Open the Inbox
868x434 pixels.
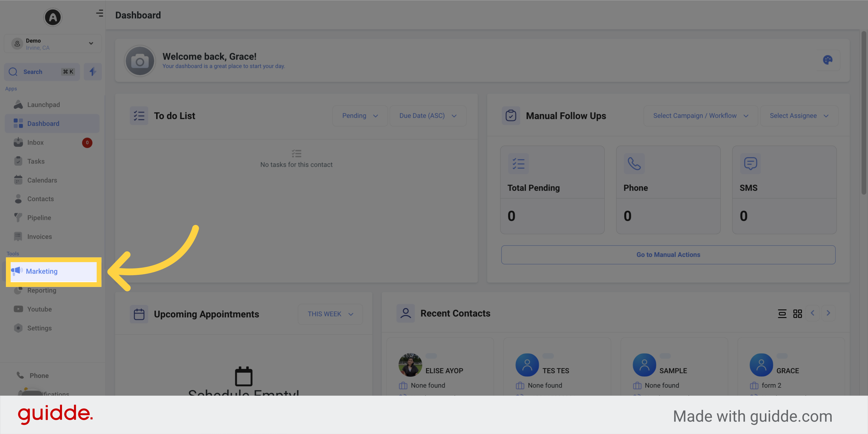click(36, 142)
